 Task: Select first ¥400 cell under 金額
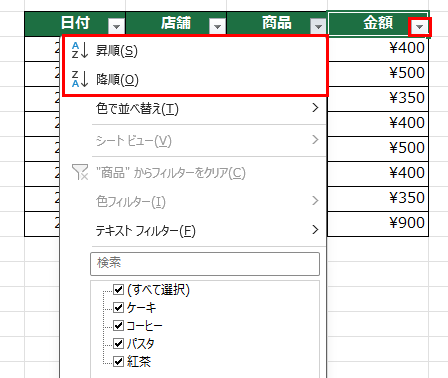[x=378, y=49]
